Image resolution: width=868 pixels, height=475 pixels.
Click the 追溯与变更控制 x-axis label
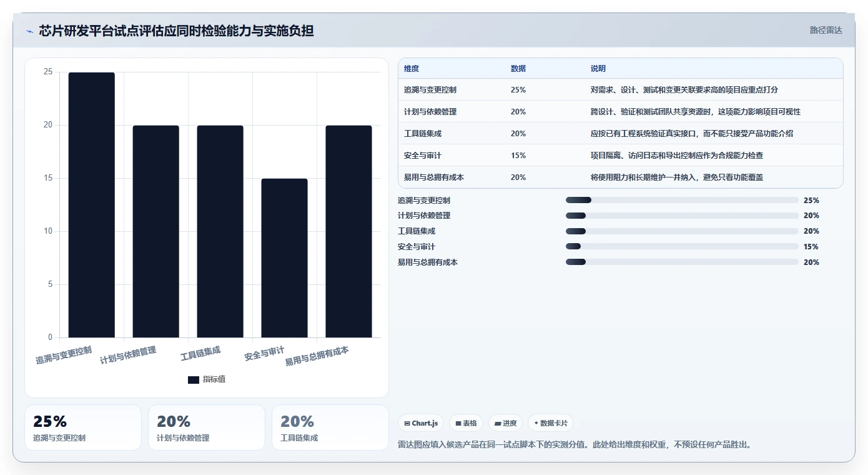click(x=64, y=355)
